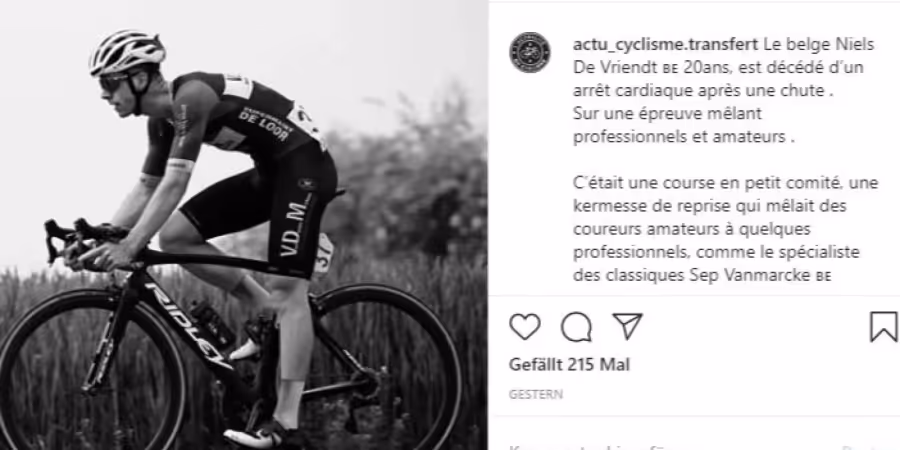This screenshot has height=450, width=900.
Task: Click the DE LOOR text on jersey
Action: [x=265, y=123]
